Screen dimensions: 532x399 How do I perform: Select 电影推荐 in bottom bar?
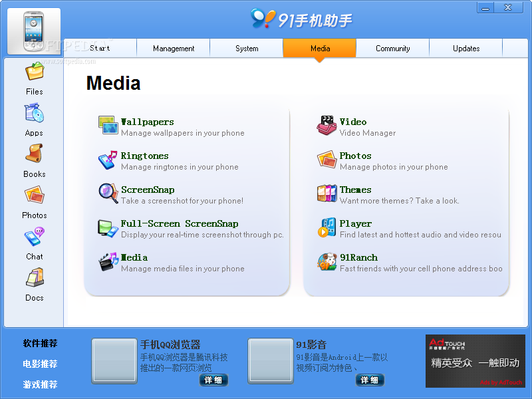tap(40, 364)
